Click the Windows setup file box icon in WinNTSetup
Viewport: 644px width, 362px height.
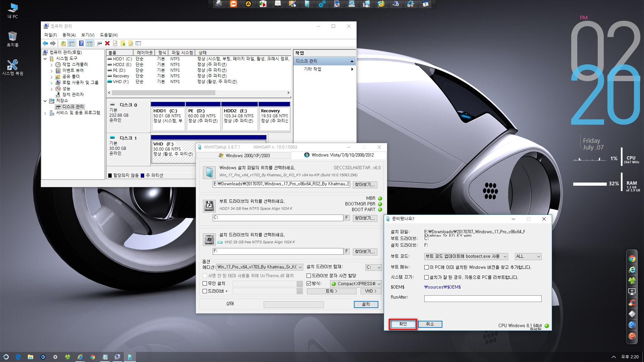point(209,172)
